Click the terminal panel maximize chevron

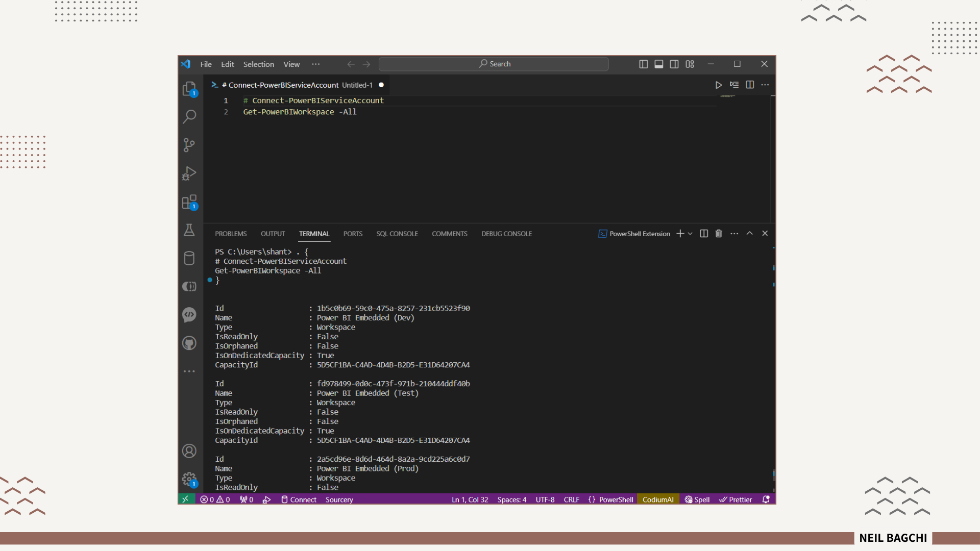pyautogui.click(x=750, y=233)
